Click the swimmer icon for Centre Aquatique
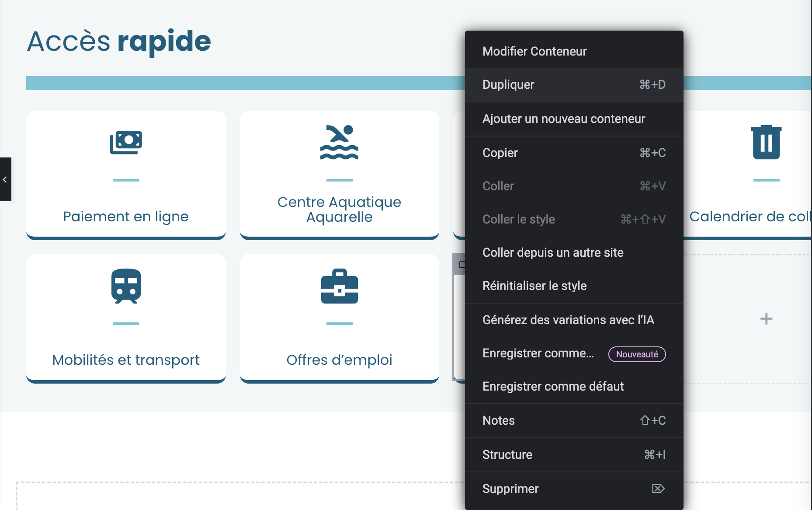 (339, 142)
